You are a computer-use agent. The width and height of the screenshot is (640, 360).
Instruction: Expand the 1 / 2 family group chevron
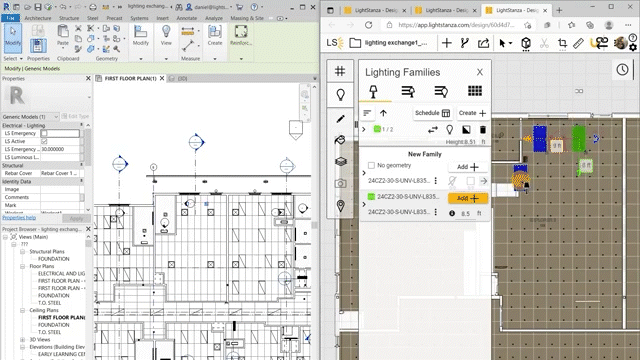(x=364, y=129)
